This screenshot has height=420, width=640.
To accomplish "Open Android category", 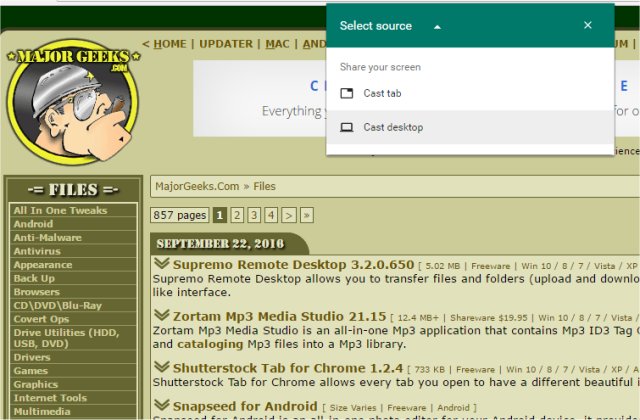I will tap(73, 224).
